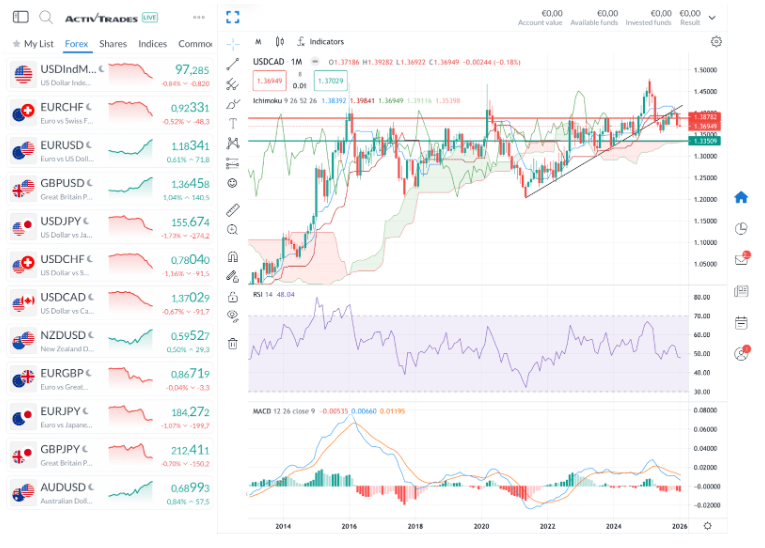Open the emoji sticker tool
Screen dimensions: 765x548
coord(233,183)
